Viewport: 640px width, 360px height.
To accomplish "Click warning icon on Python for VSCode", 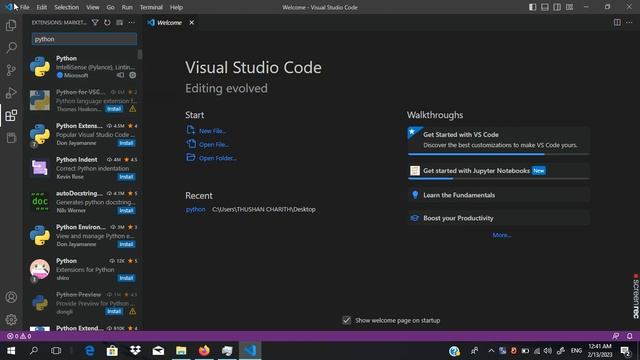I will 133,109.
